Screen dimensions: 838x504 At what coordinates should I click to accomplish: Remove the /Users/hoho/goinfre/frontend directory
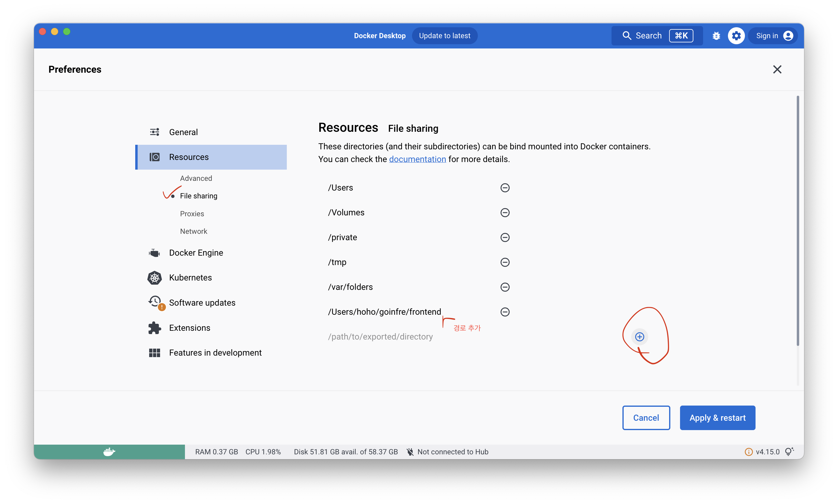point(505,312)
